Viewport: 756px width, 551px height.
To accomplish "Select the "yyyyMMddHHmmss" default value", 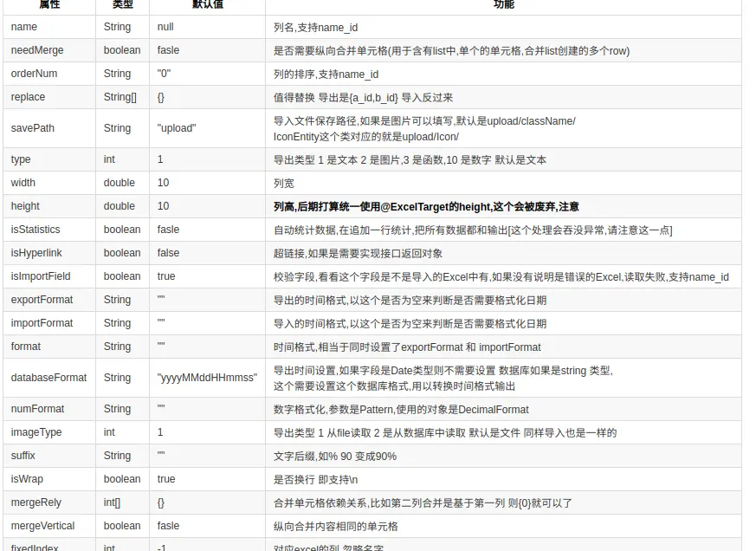I will tap(207, 378).
